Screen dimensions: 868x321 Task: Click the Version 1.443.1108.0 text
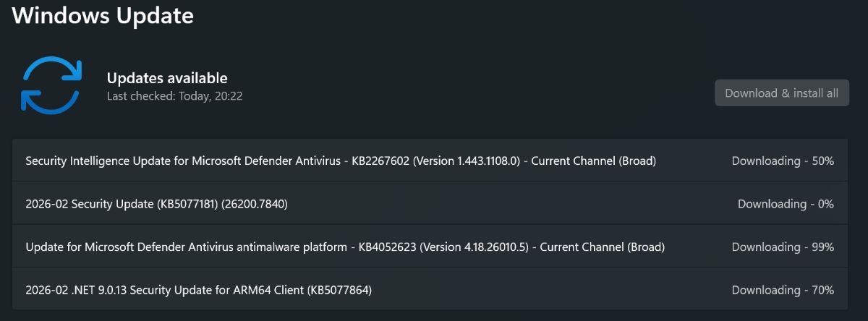(x=469, y=160)
